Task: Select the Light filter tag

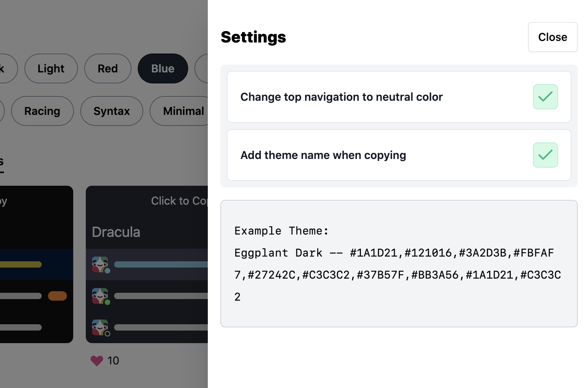Action: [x=51, y=68]
